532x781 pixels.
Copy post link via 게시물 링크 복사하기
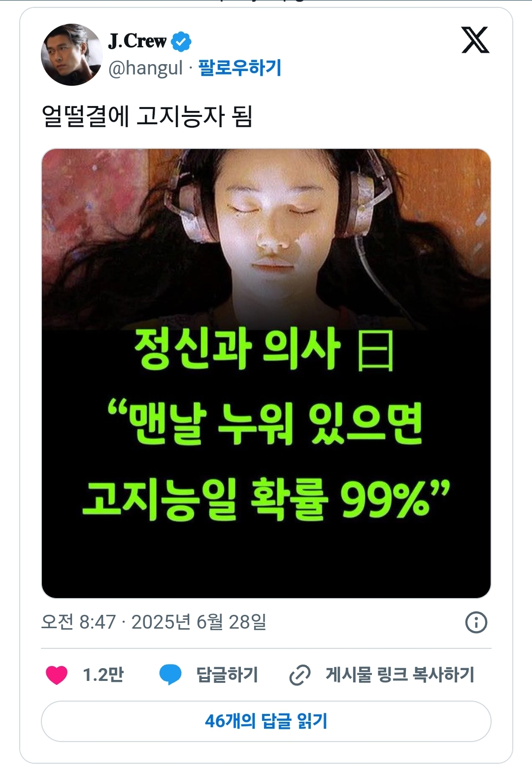399,674
